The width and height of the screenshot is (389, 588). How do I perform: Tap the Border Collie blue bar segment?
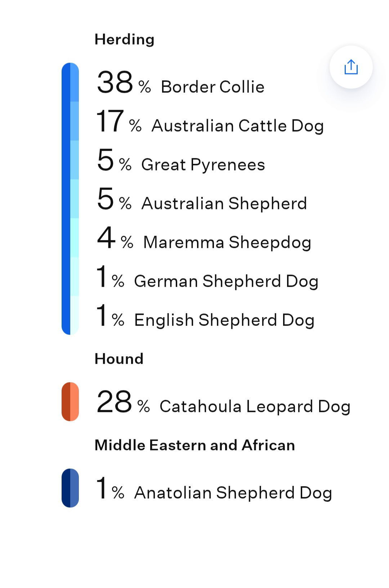click(x=75, y=82)
